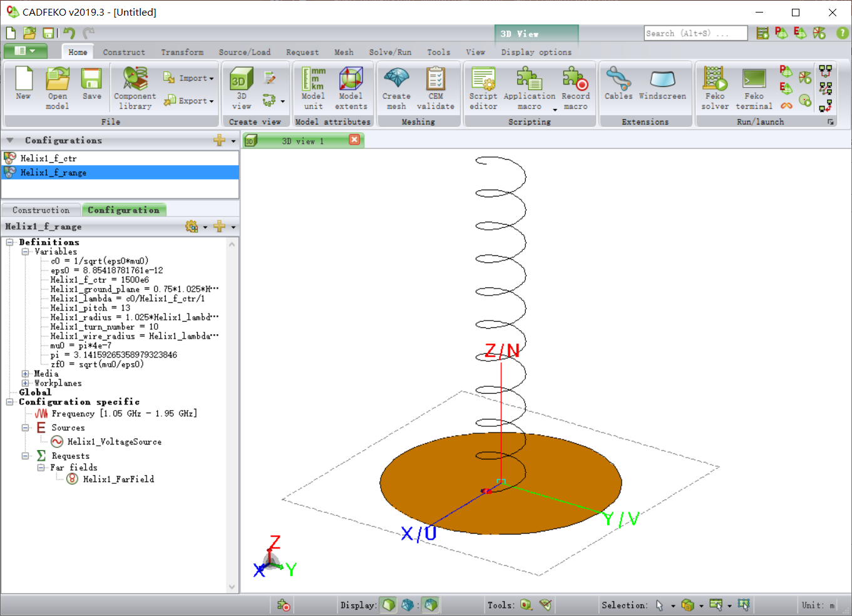Open the Script editor
Screen dimensions: 852x616
[x=483, y=88]
